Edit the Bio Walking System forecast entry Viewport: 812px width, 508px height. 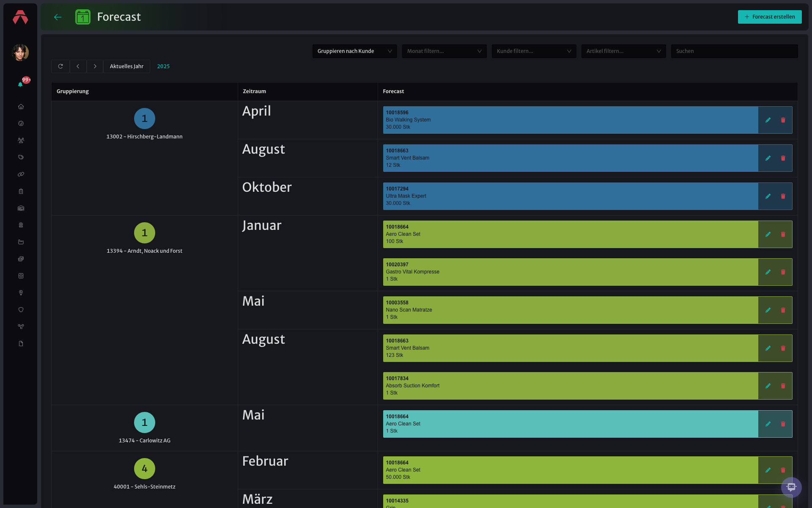[x=768, y=120]
